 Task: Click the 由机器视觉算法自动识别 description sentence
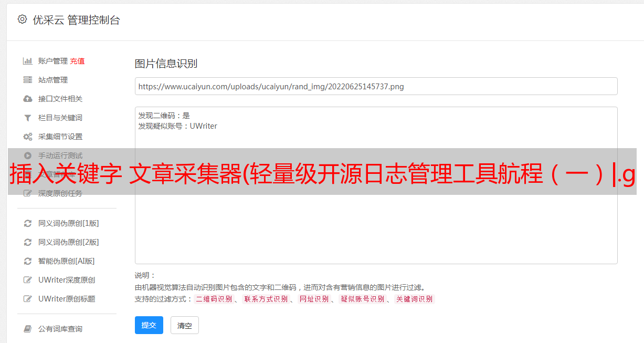(280, 287)
